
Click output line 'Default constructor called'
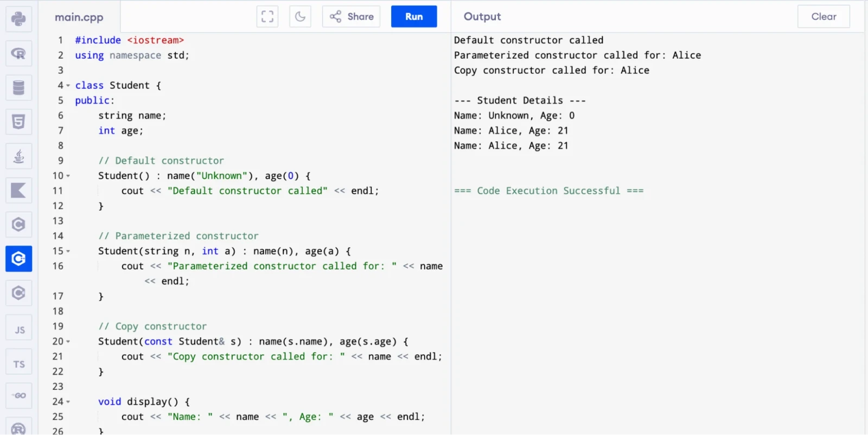(528, 40)
